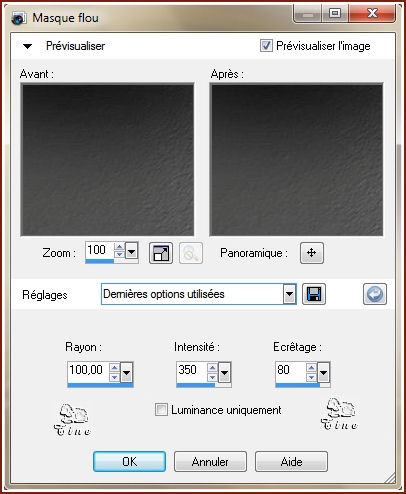Viewport: 406px width, 494px height.
Task: Open the Zoom value dropdown arrow
Action: [131, 250]
